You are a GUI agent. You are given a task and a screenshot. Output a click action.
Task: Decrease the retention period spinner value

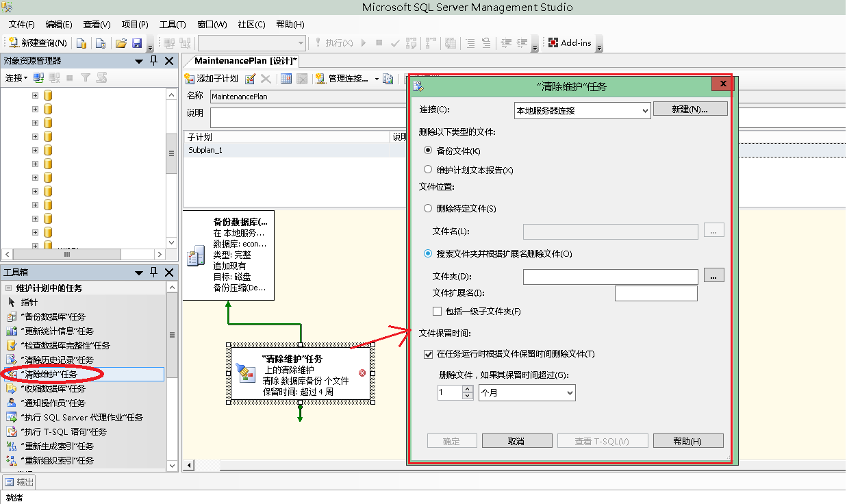click(468, 396)
